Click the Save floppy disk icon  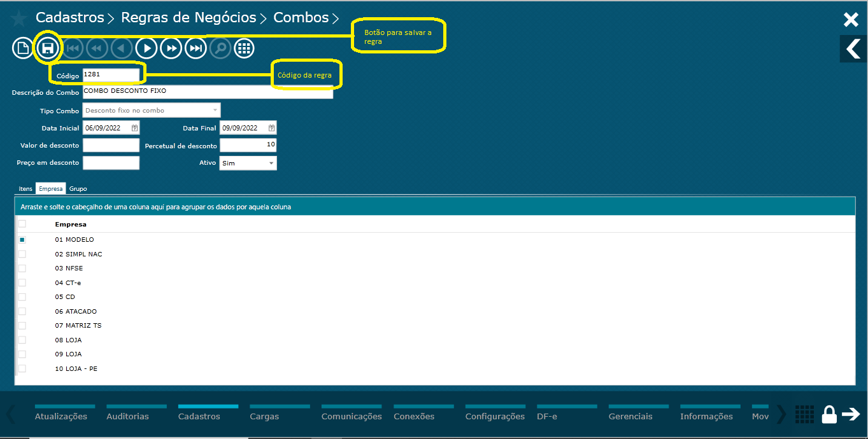pyautogui.click(x=47, y=48)
